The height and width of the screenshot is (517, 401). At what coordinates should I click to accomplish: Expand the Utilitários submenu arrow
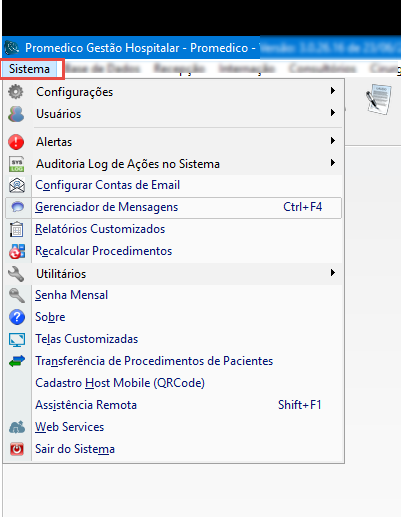click(x=332, y=273)
